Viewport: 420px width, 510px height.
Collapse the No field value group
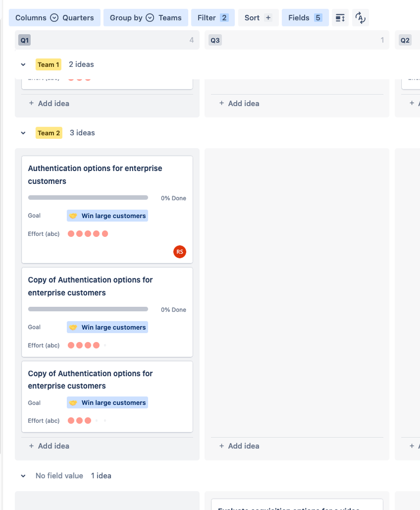click(x=23, y=475)
